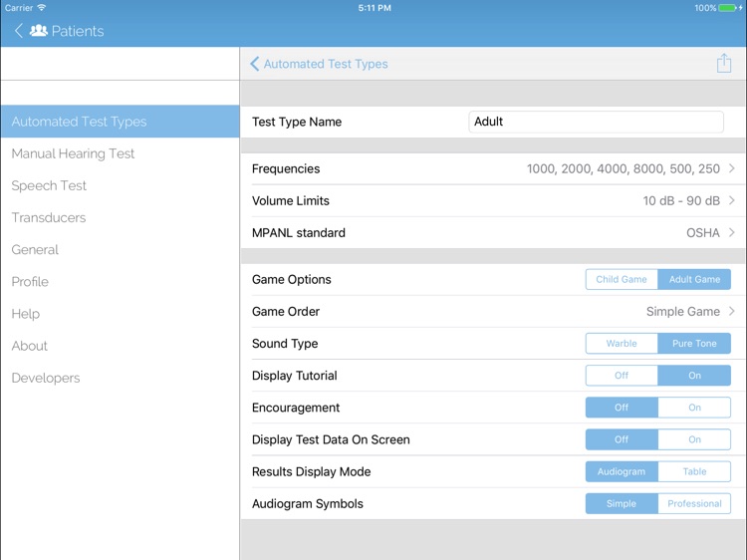Tap the back chevron beside Patients
Viewport: 747px width, 560px height.
point(19,31)
